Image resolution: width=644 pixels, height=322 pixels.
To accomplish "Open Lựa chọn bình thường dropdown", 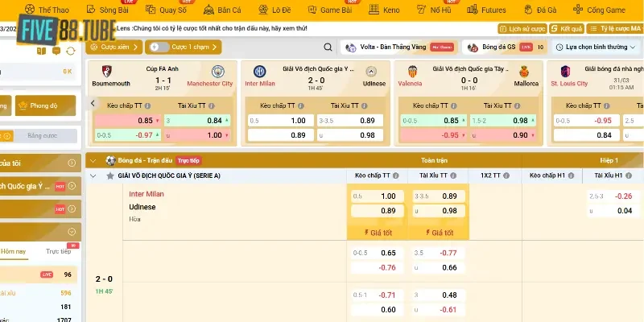I will 596,47.
